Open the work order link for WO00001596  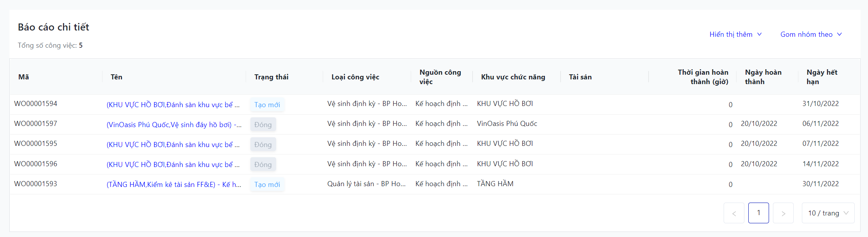[173, 165]
